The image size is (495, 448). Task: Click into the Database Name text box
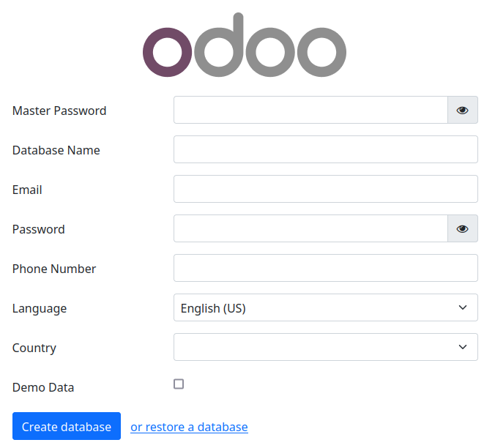325,149
